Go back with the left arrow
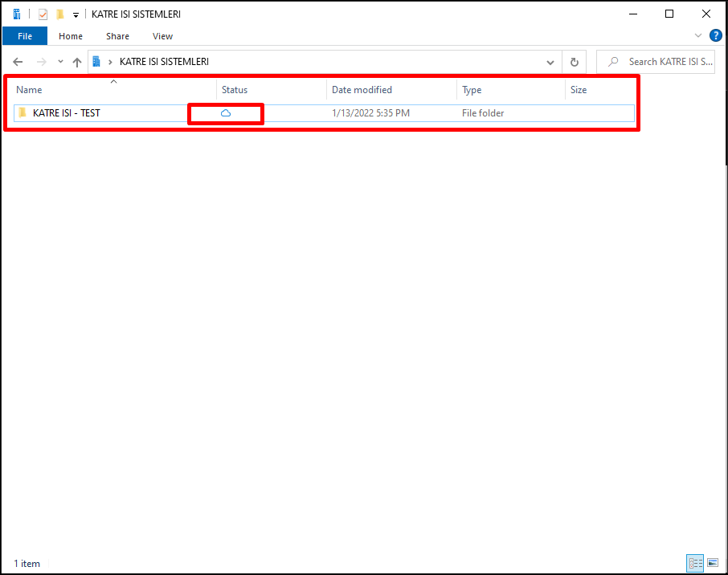 [x=18, y=62]
